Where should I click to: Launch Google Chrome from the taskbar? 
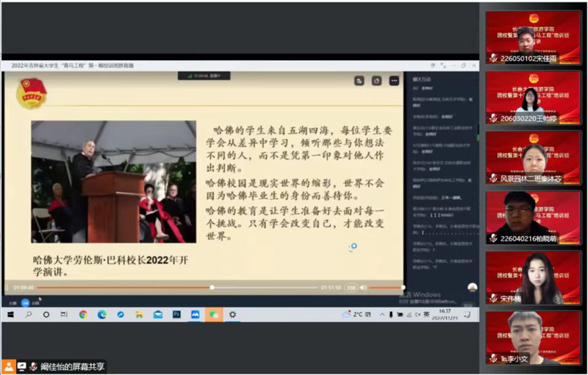point(83,315)
